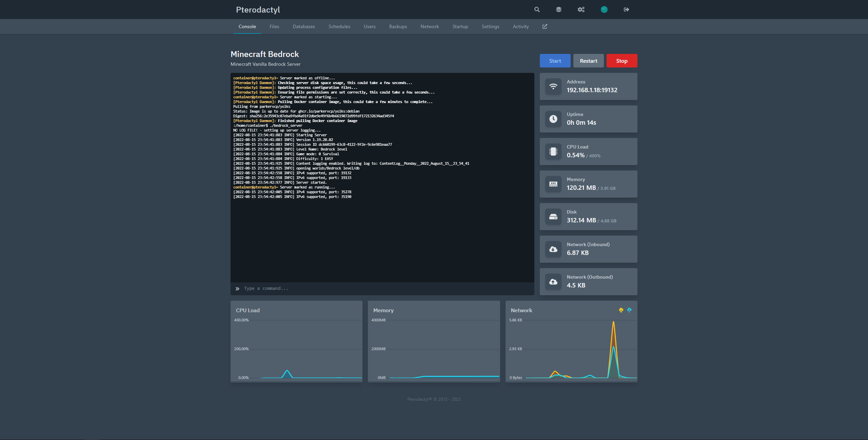Toggle outbound traffic on the Network chart

tap(630, 309)
